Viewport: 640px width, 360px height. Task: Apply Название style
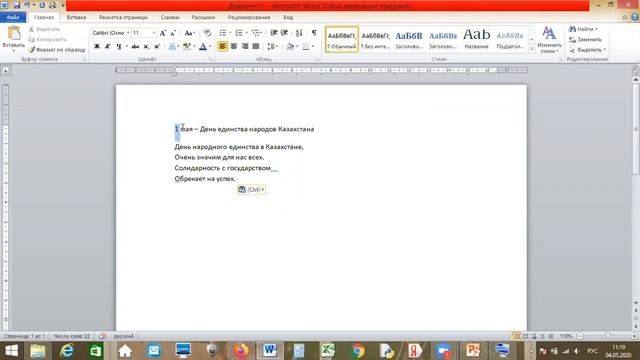coord(476,40)
